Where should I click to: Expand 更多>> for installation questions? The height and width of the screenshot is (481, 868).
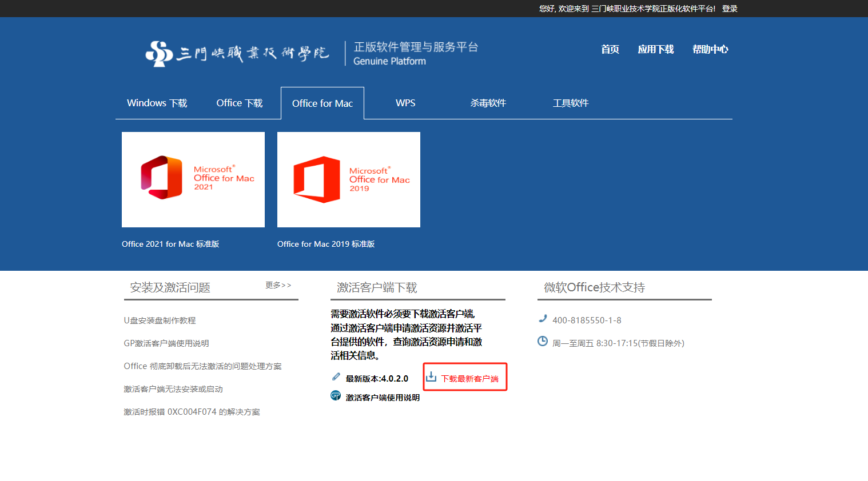pos(278,285)
